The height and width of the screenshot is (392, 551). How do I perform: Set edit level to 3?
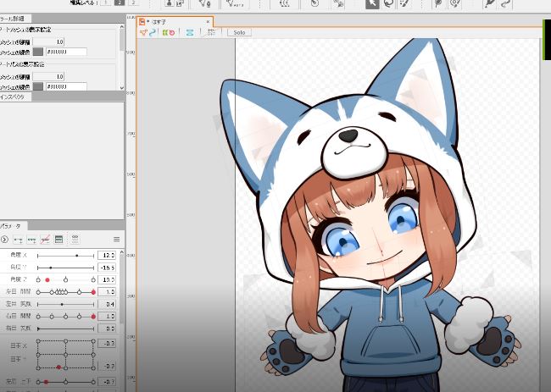click(133, 3)
